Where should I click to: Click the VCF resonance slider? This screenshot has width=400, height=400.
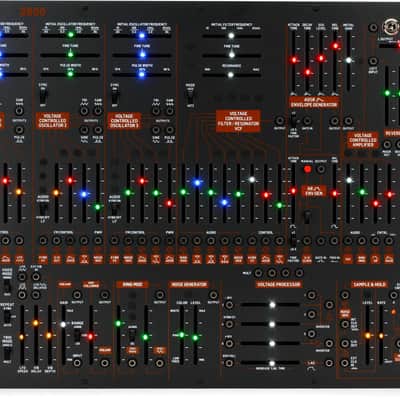(x=231, y=75)
